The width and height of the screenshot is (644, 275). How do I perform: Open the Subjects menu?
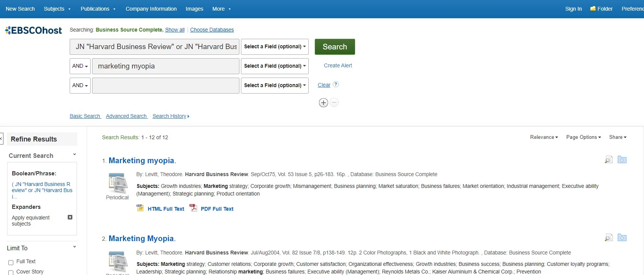pos(57,9)
